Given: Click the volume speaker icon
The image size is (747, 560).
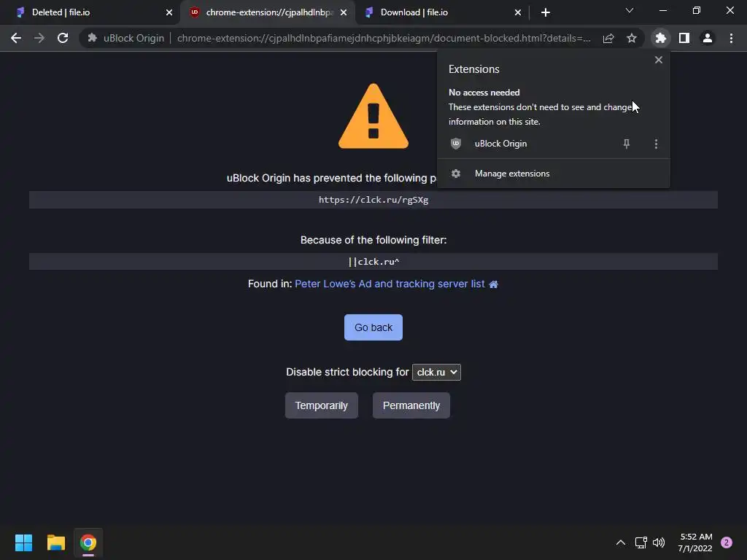Looking at the screenshot, I should click(x=659, y=542).
